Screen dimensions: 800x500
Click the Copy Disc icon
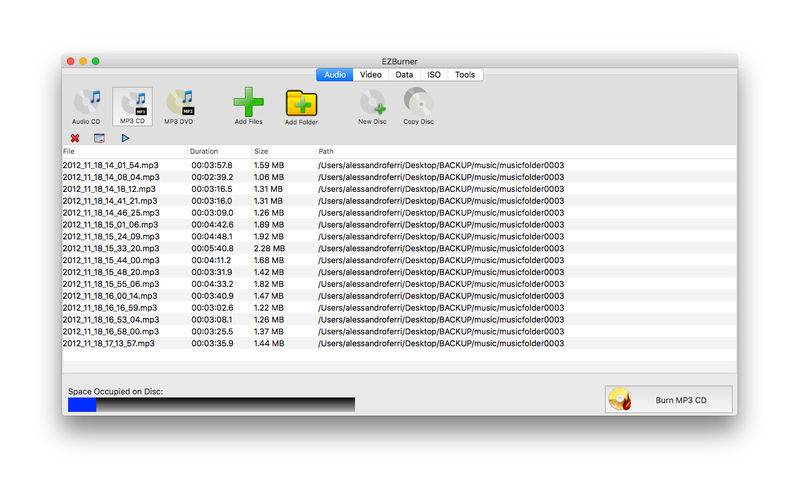point(418,106)
